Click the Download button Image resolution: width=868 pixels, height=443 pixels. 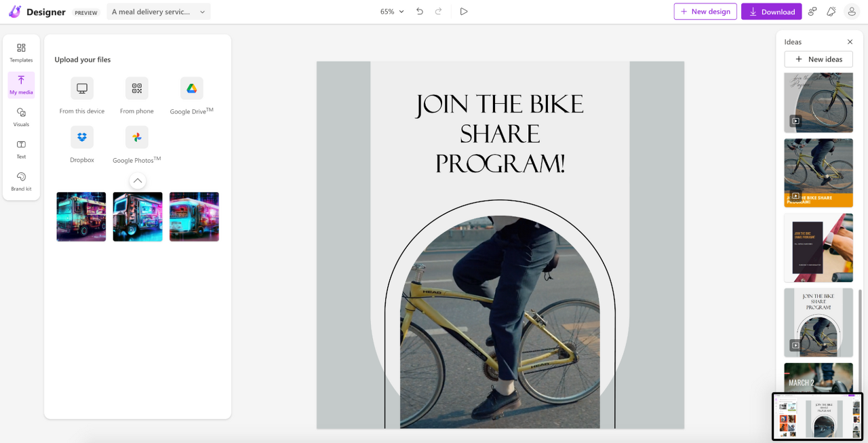[772, 12]
